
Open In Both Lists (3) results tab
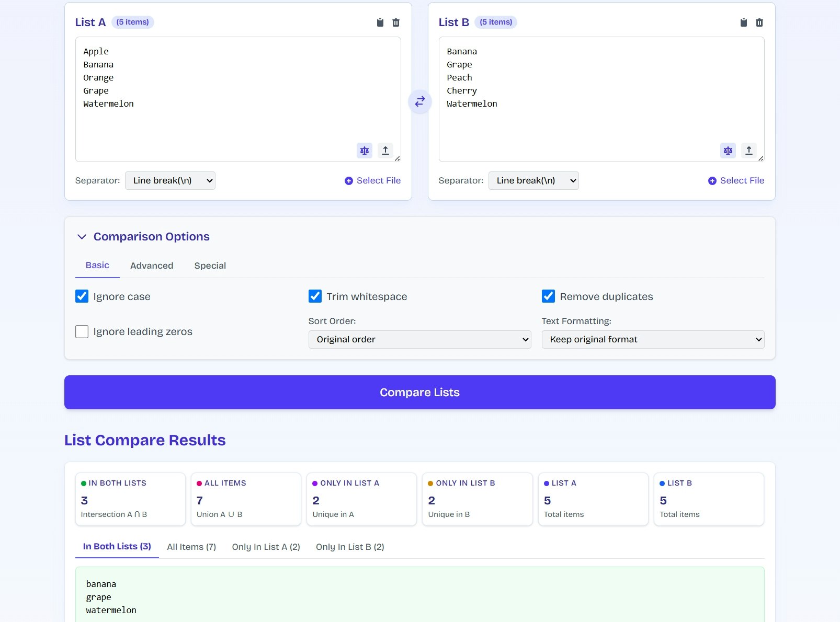(x=117, y=547)
